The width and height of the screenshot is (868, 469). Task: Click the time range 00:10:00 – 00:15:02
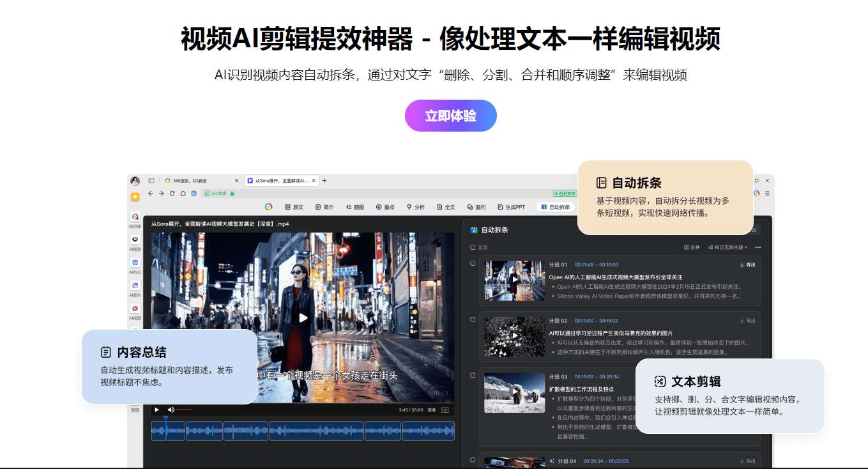coord(596,321)
